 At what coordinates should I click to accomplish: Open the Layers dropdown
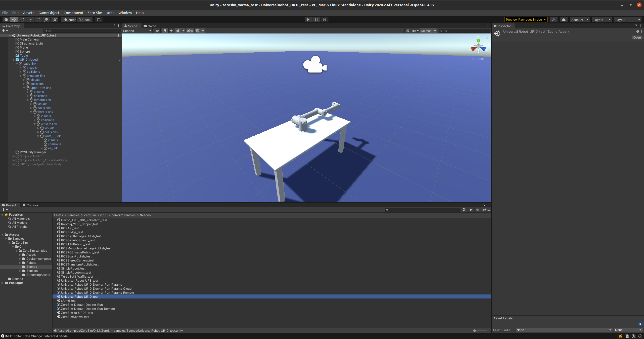[602, 20]
